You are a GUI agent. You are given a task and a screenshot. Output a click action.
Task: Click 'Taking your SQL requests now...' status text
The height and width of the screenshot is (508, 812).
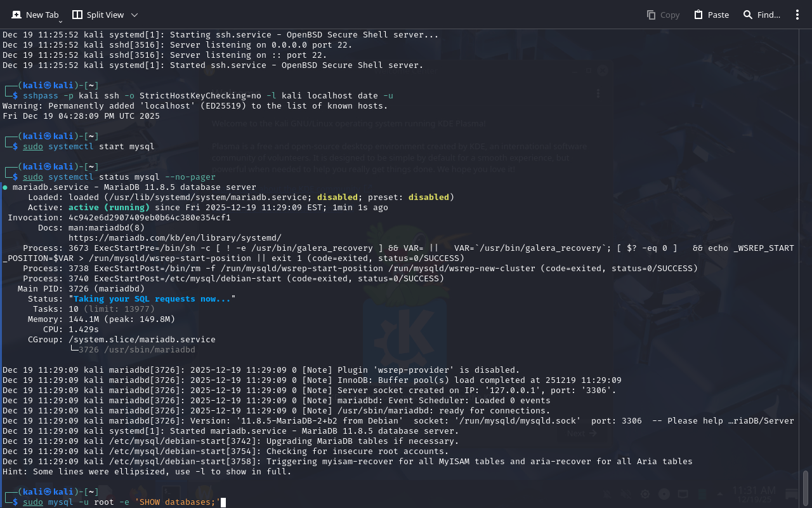(152, 298)
